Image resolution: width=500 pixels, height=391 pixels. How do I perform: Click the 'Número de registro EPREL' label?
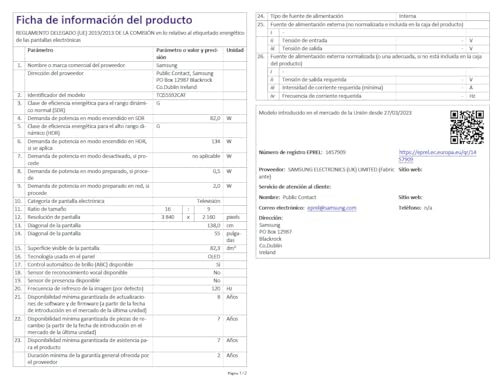(290, 152)
